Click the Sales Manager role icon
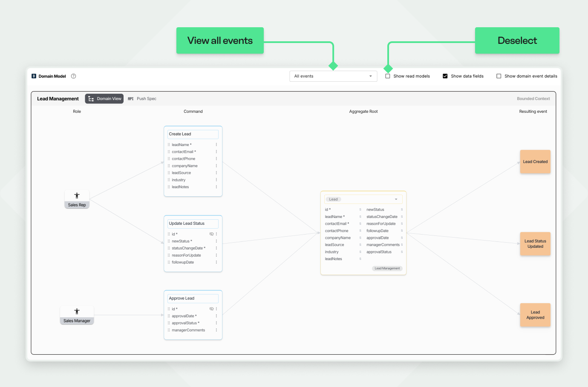588x387 pixels. [x=77, y=312]
